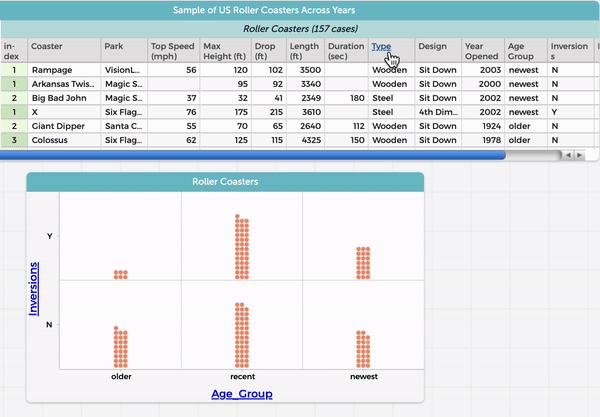600x417 pixels.
Task: Click the Colossus coaster cell
Action: coord(64,140)
